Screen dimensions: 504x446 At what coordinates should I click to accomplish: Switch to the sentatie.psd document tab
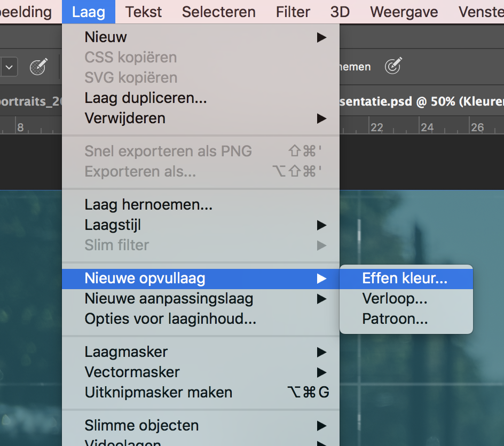click(x=422, y=101)
